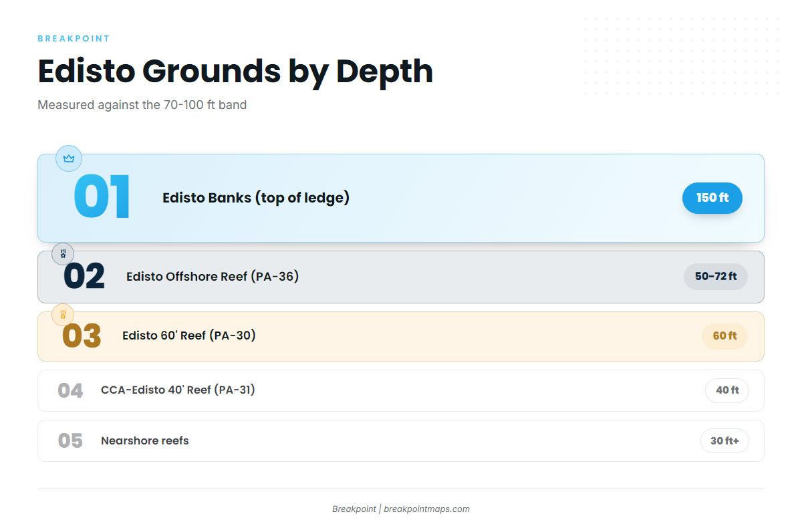Click the 30 ft+ depth pill
The height and width of the screenshot is (532, 802).
pos(724,441)
